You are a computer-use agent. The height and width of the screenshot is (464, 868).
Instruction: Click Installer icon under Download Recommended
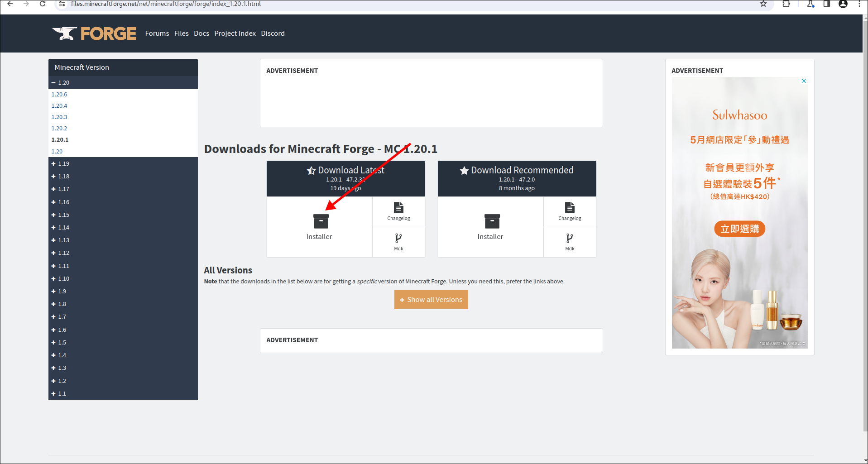[x=492, y=221]
